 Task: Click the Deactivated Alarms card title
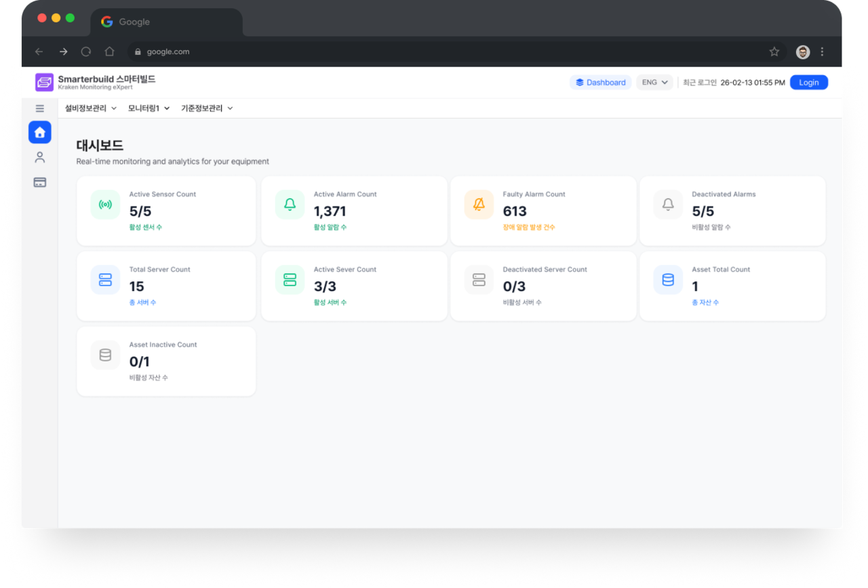click(724, 194)
